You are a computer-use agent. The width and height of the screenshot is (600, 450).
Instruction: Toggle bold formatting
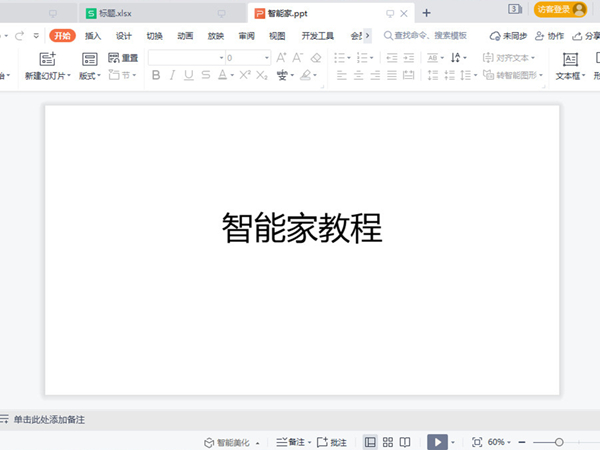[156, 75]
